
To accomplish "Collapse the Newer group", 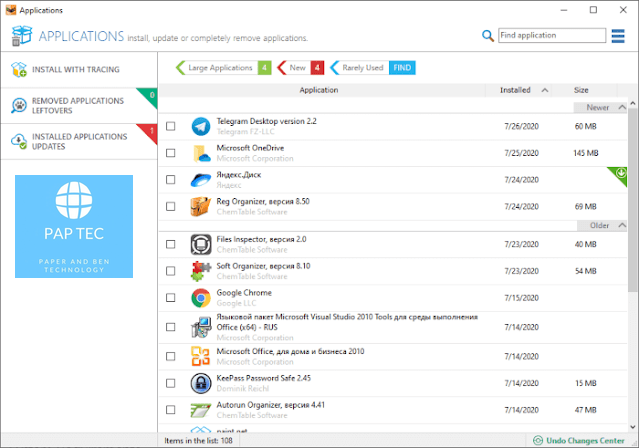I will 622,108.
